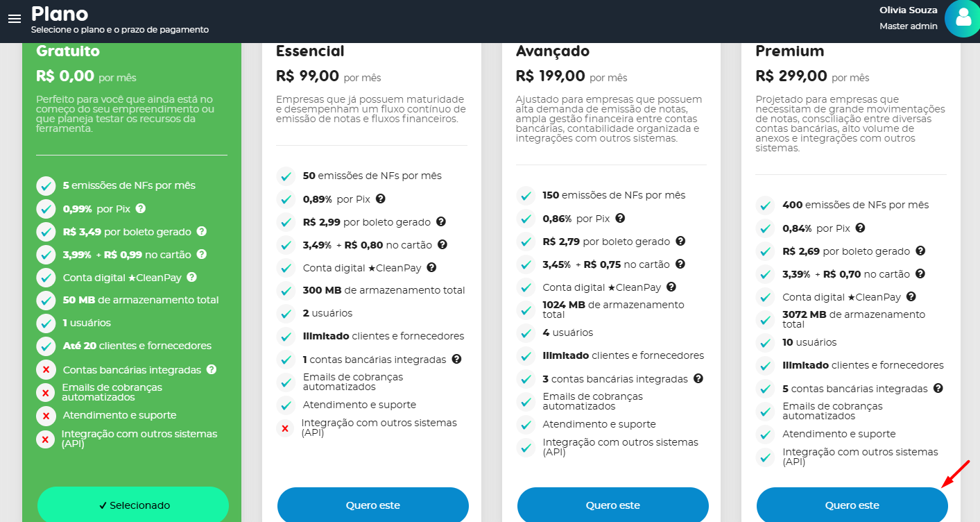This screenshot has width=980, height=522.
Task: Click the Selecionado button on Gratuito plan
Action: 133,505
